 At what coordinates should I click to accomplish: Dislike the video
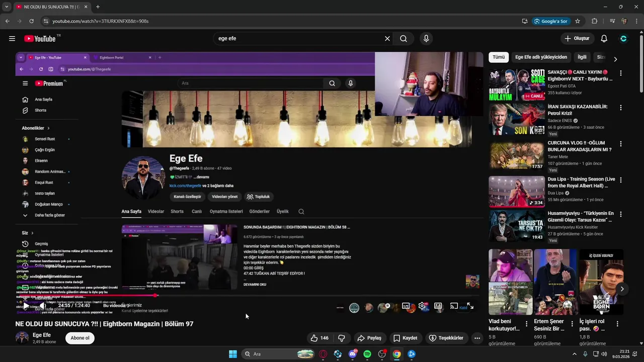click(x=342, y=338)
